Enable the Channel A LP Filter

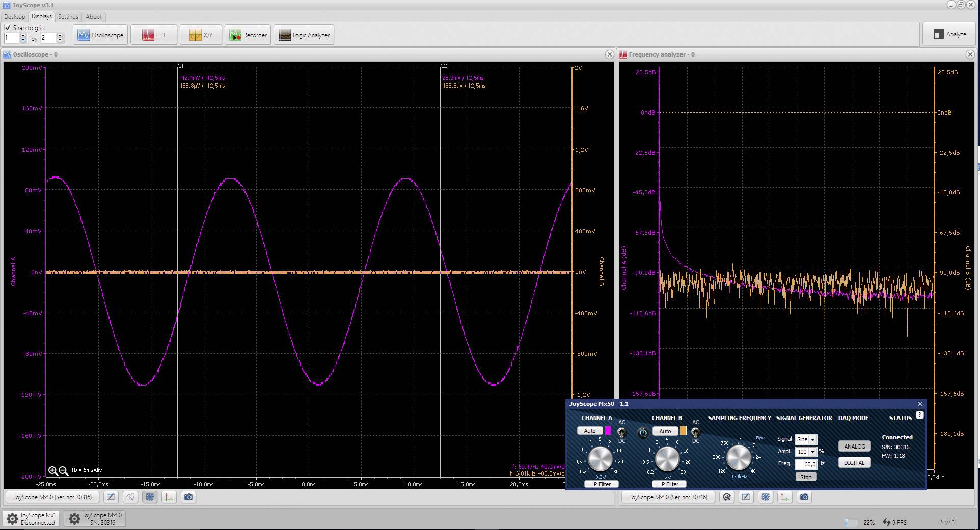pyautogui.click(x=601, y=484)
